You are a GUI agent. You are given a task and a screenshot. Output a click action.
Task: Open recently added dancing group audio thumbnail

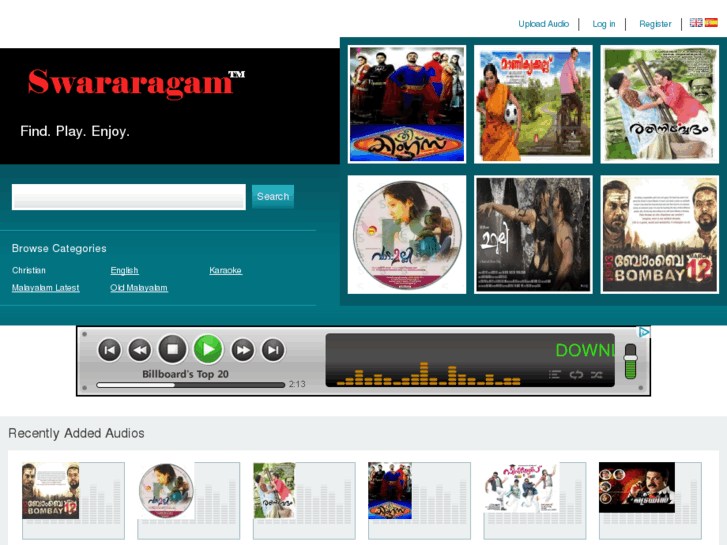[521, 487]
